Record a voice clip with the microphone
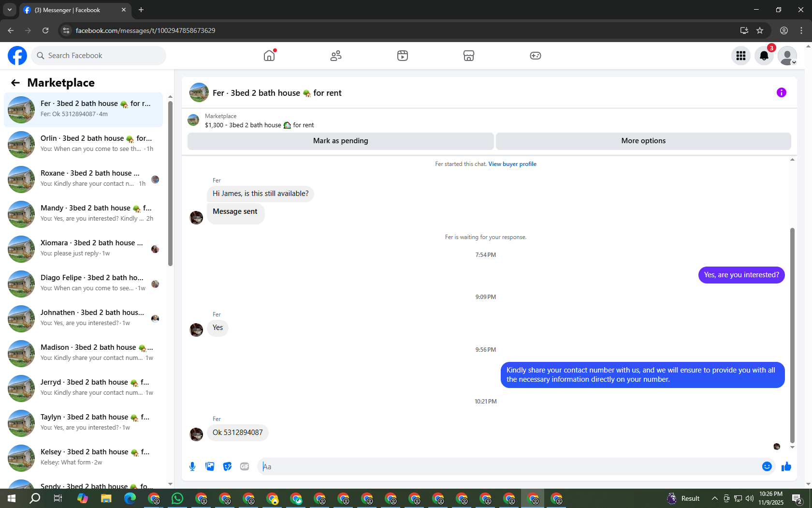This screenshot has height=508, width=812. tap(192, 466)
